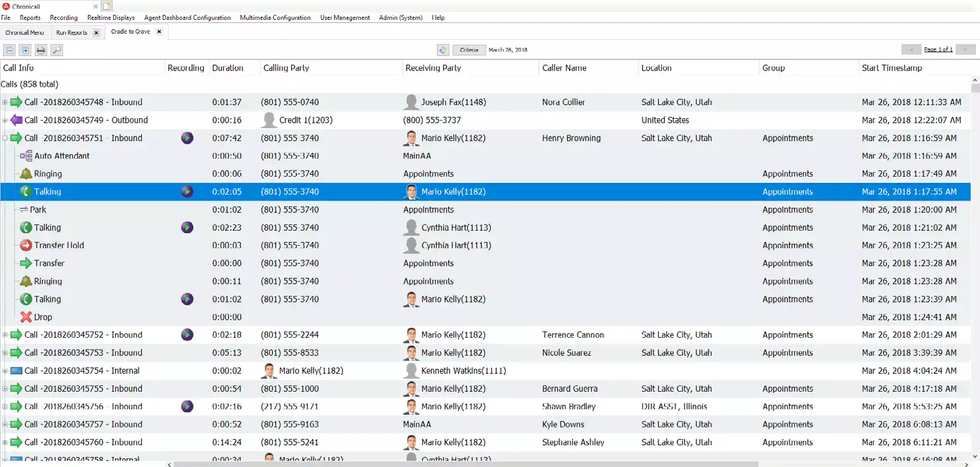Viewport: 980px width, 467px height.
Task: Click the Auto Attendant event icon
Action: [26, 156]
